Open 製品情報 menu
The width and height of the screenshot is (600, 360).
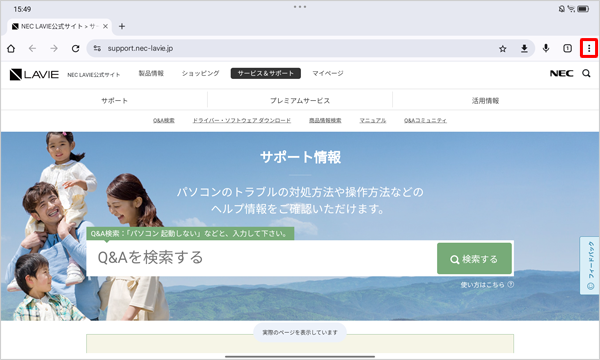tap(151, 73)
